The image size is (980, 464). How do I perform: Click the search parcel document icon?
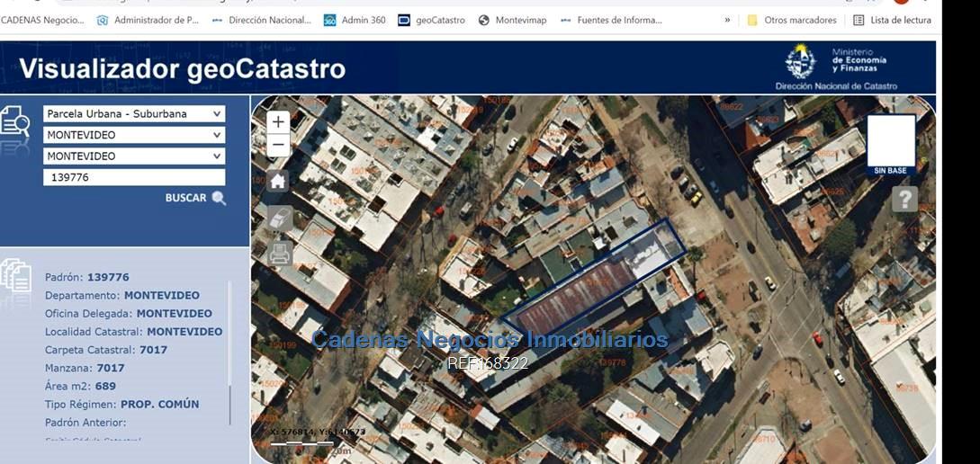15,121
